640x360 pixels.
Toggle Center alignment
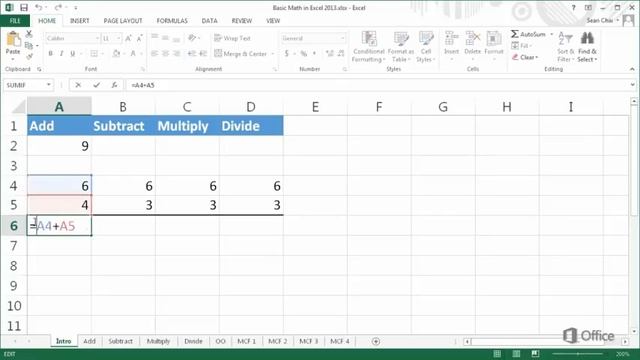coord(165,53)
